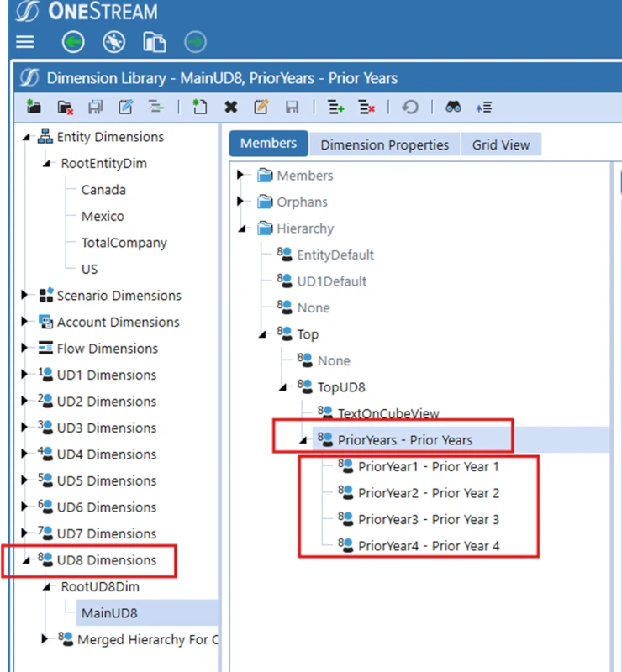Collapse the PriorYears - Prior Years node
622x672 pixels.
click(303, 439)
